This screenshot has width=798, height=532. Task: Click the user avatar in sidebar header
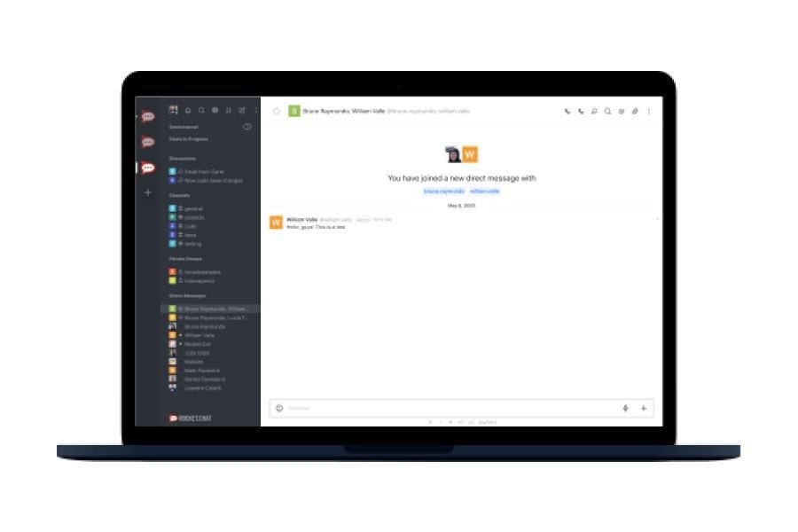[174, 110]
